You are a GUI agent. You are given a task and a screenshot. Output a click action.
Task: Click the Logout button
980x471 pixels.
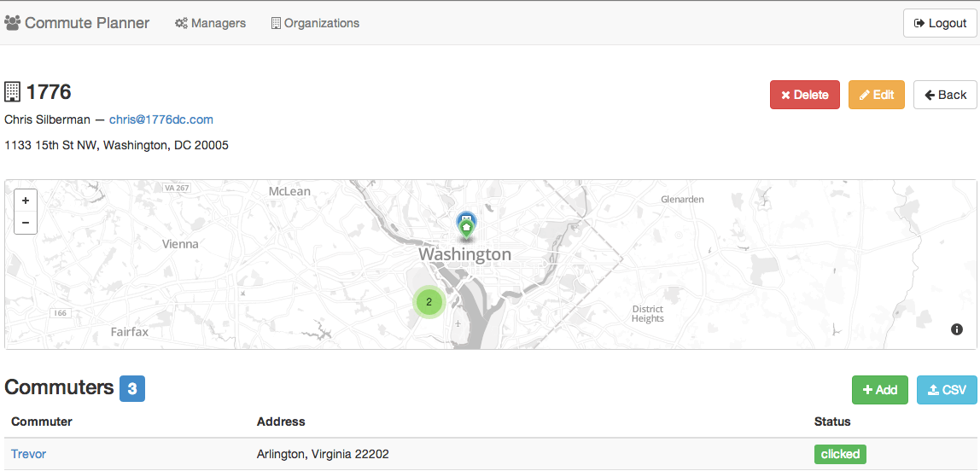coord(940,23)
